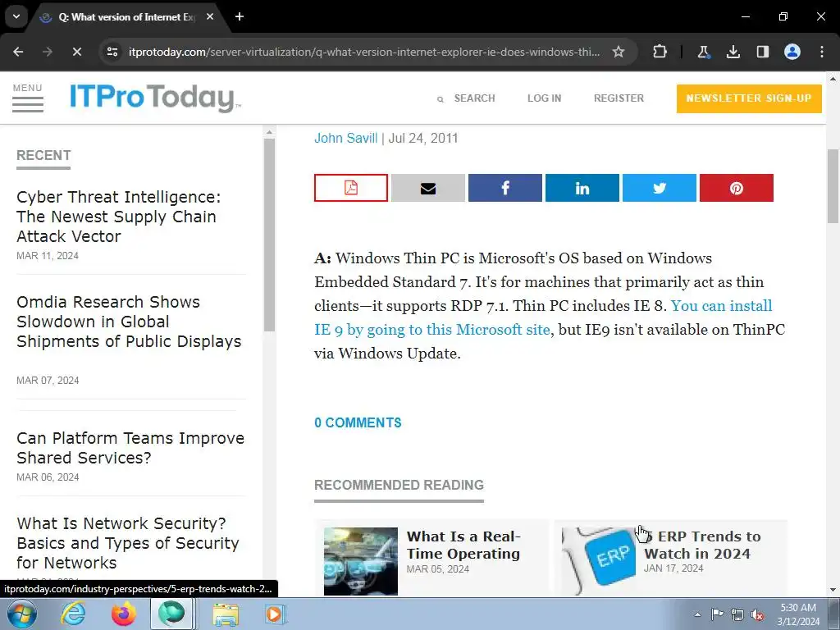Viewport: 840px width, 630px height.
Task: Go forward in browser history
Action: point(47,52)
